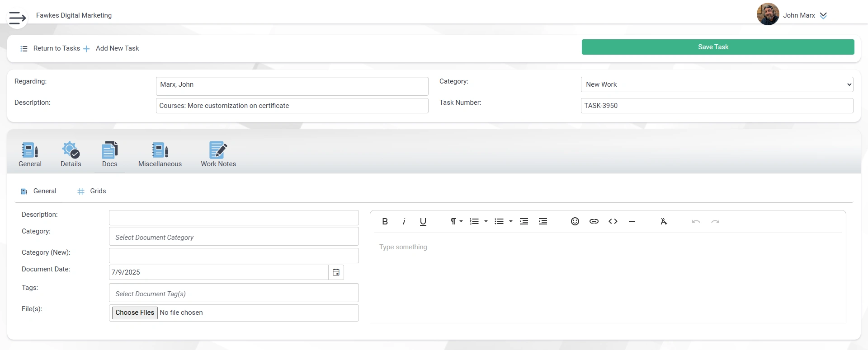868x350 pixels.
Task: Switch to the General icon tab
Action: (x=30, y=154)
